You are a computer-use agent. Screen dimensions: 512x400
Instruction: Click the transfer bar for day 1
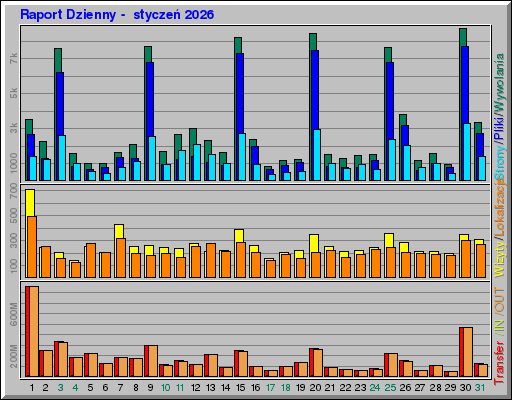pyautogui.click(x=32, y=331)
